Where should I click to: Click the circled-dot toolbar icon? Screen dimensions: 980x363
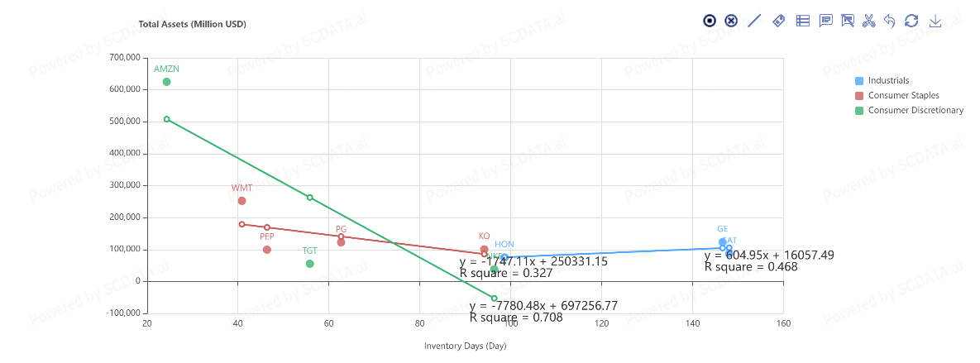click(710, 21)
